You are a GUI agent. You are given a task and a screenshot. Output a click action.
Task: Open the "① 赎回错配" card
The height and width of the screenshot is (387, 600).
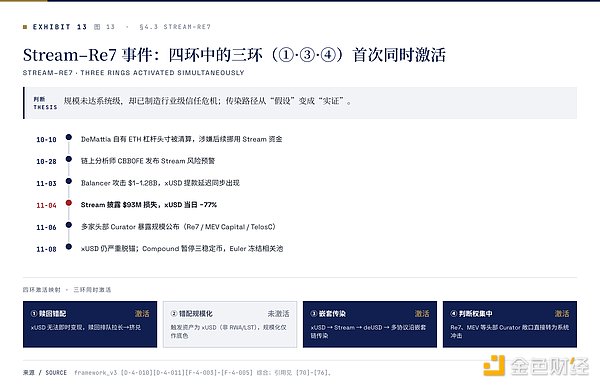pos(90,324)
